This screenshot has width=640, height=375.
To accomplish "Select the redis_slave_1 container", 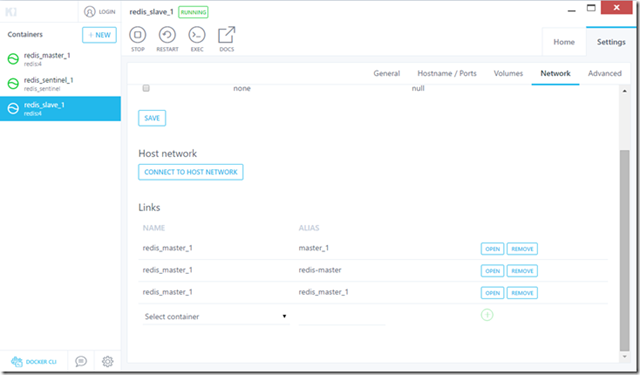I will click(60, 109).
